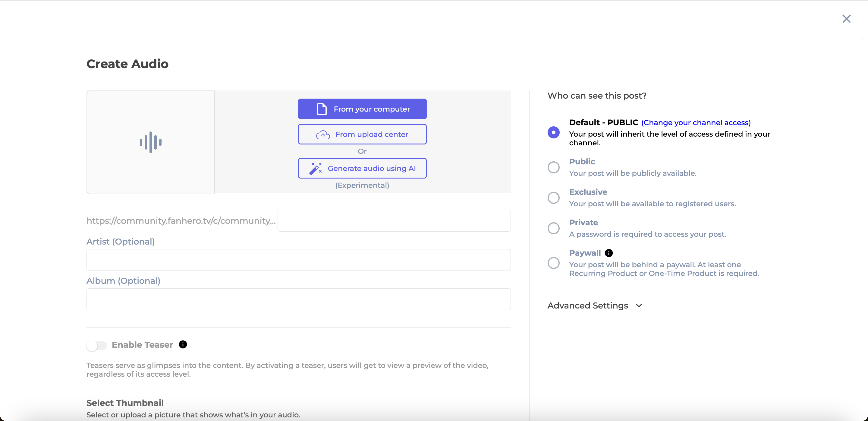Click the audio waveform placeholder thumbnail
Image resolution: width=868 pixels, height=421 pixels.
click(x=151, y=142)
